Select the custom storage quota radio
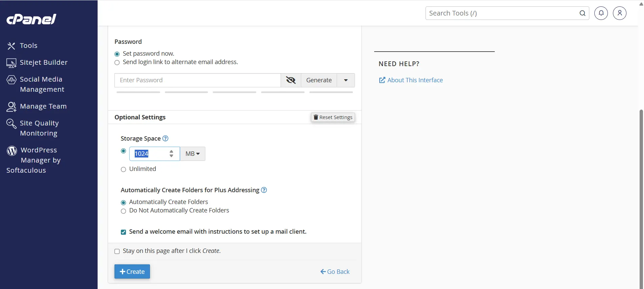Image resolution: width=644 pixels, height=289 pixels. click(x=124, y=151)
